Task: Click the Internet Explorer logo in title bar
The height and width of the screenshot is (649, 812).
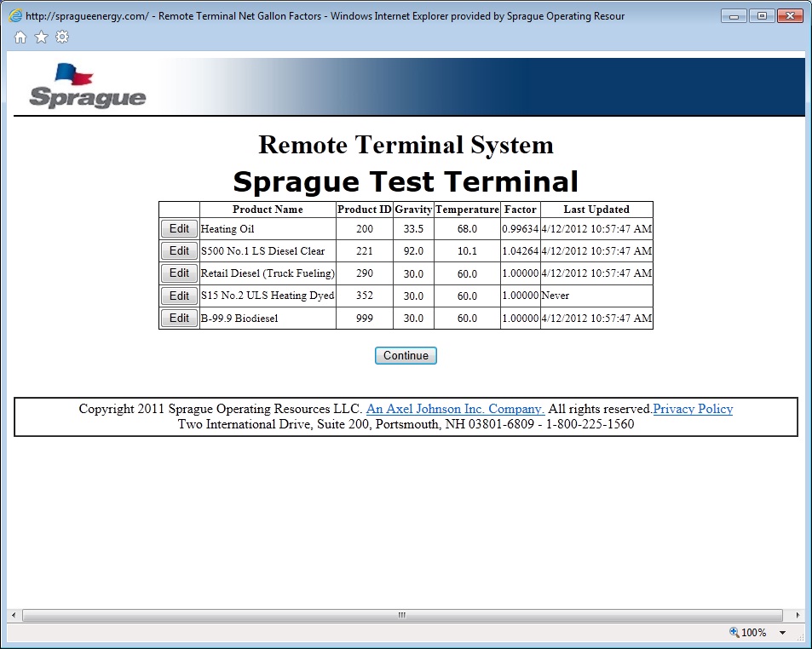Action: 15,15
